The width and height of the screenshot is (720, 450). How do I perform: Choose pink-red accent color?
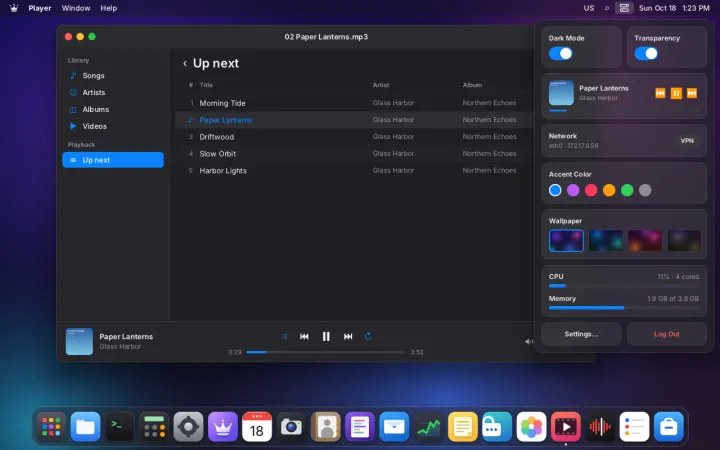[x=591, y=190]
